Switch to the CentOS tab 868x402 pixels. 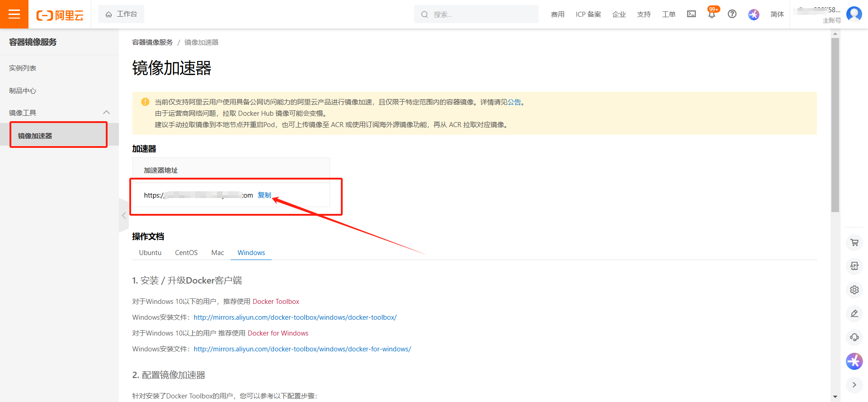[186, 253]
